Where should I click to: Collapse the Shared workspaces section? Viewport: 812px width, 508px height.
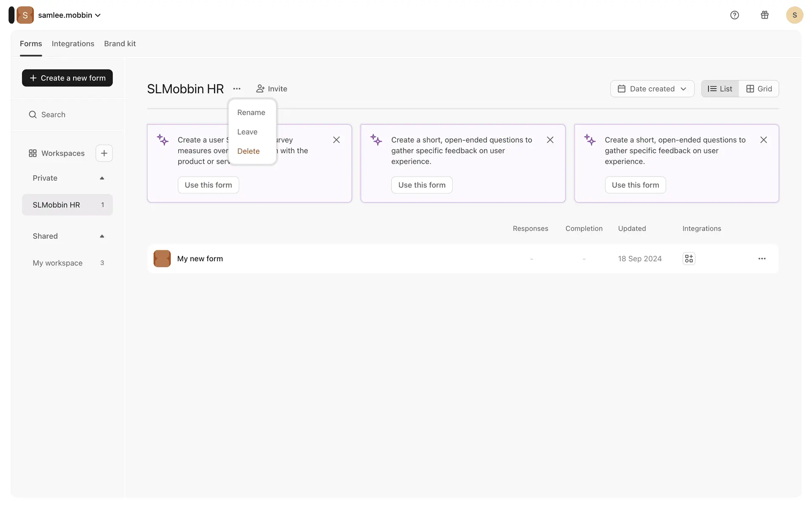point(102,236)
